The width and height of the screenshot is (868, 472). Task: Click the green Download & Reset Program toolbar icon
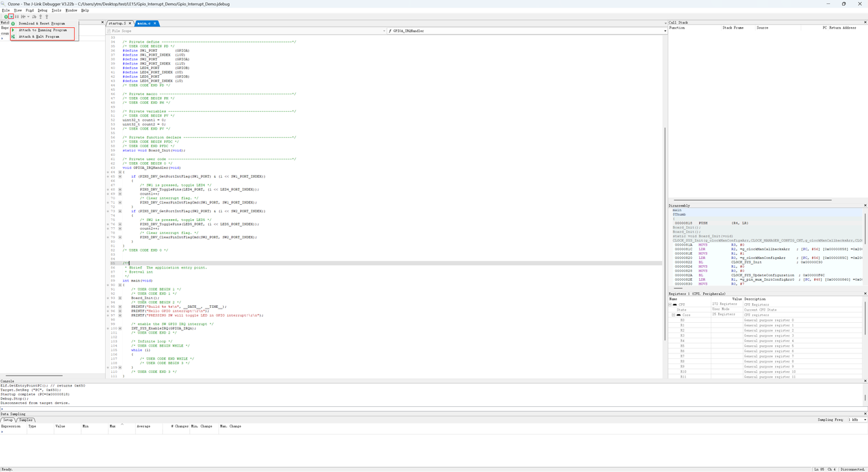6,16
